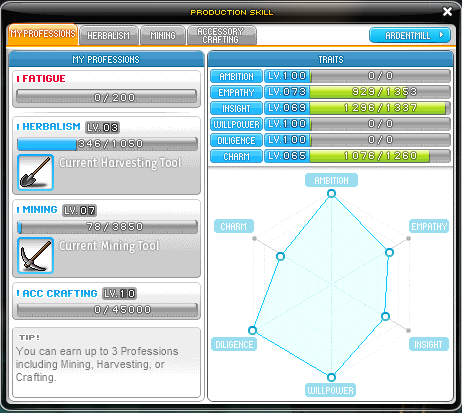This screenshot has width=462, height=413.
Task: Click the Empathy experience bar
Action: (x=380, y=92)
